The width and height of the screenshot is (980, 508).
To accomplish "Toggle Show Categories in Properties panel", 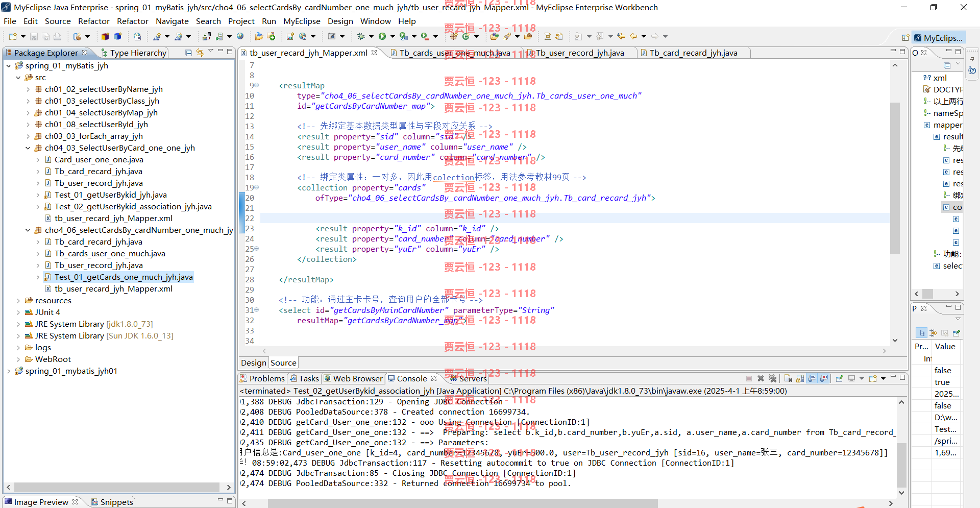I will coord(922,333).
